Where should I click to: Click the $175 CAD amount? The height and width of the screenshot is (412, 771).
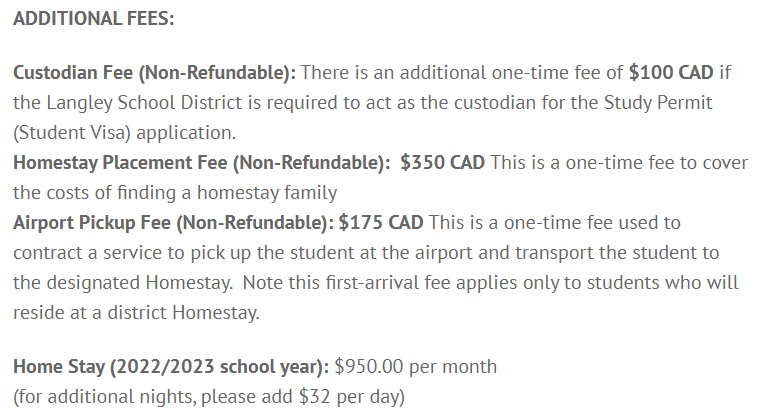tap(381, 222)
